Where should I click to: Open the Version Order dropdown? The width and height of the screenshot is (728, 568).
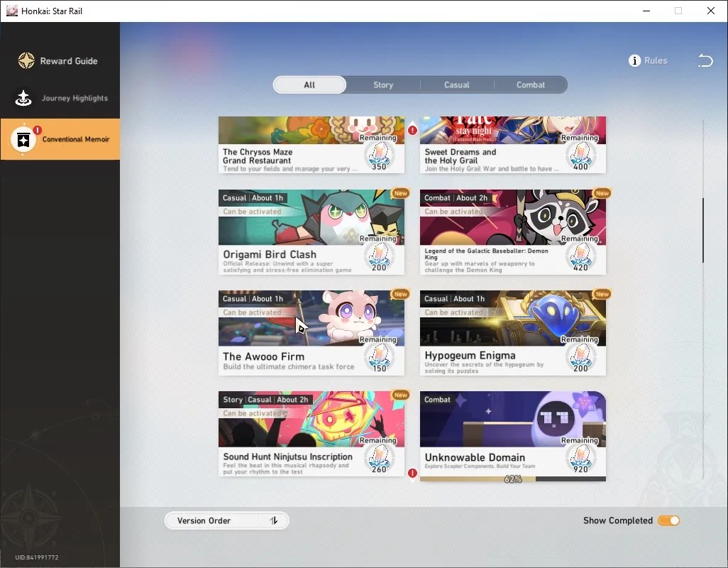point(226,520)
